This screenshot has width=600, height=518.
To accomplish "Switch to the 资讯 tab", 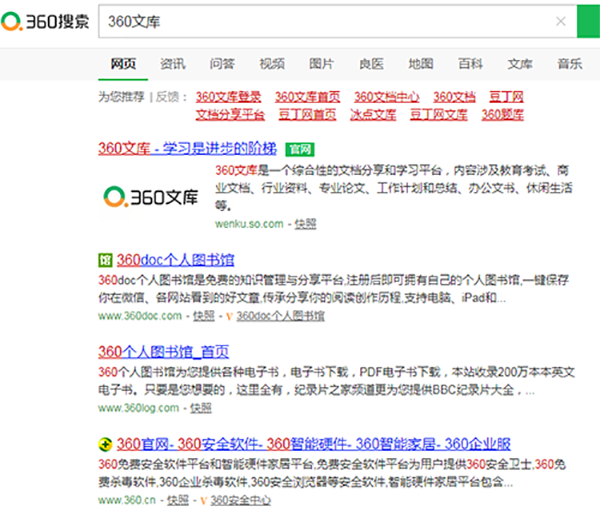I will pyautogui.click(x=172, y=63).
